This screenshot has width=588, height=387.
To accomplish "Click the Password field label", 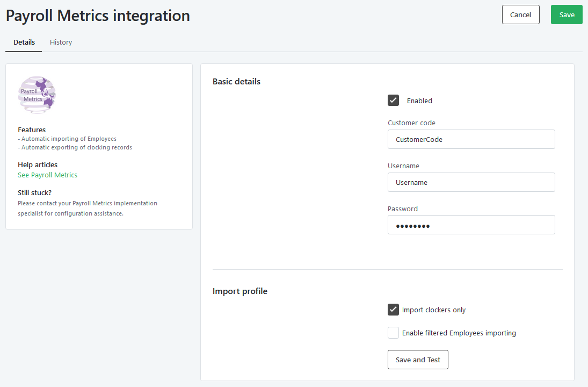I will coord(402,209).
